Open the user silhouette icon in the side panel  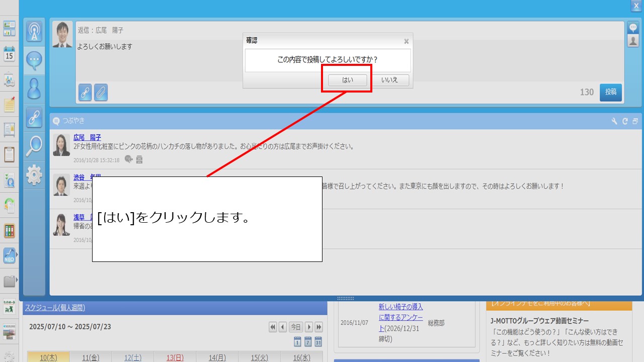coord(34,89)
